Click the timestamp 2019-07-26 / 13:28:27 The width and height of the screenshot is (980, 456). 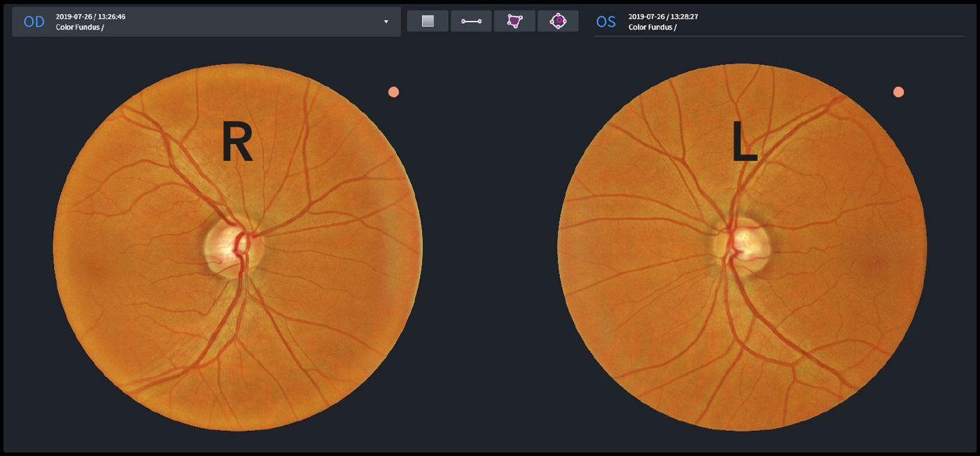point(663,16)
